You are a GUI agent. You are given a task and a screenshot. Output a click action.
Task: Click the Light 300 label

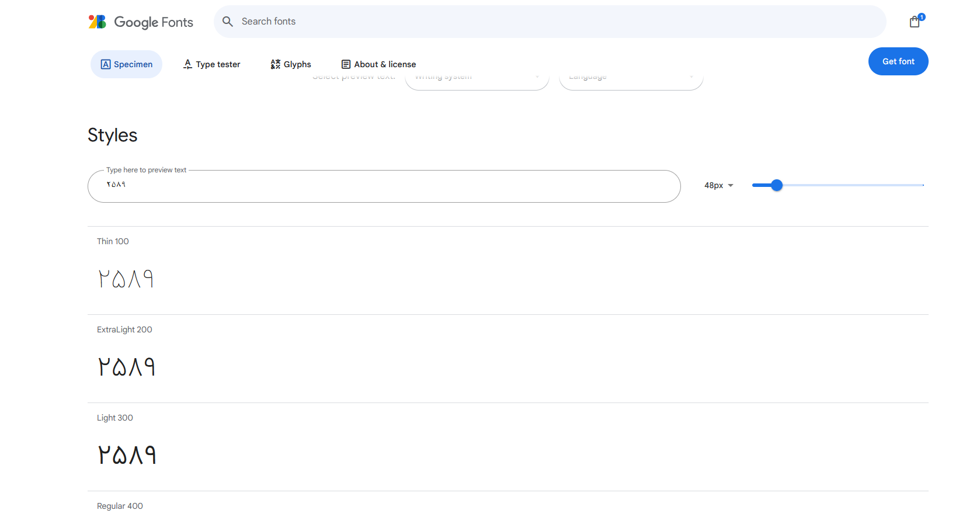coord(115,418)
